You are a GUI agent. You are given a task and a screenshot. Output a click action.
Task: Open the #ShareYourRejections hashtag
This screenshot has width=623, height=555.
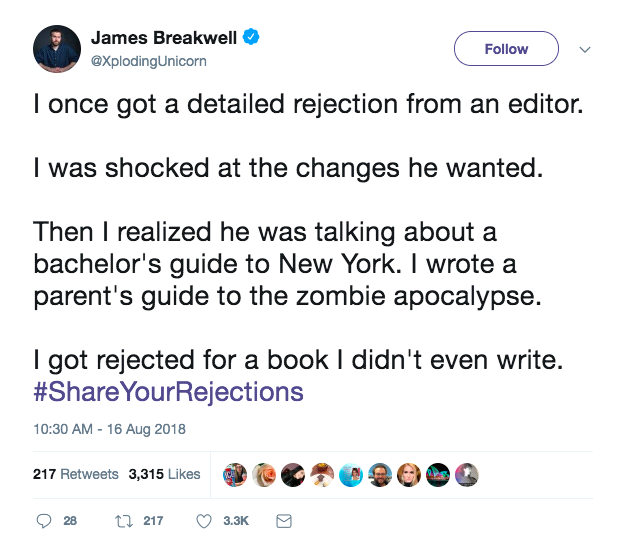(x=168, y=392)
